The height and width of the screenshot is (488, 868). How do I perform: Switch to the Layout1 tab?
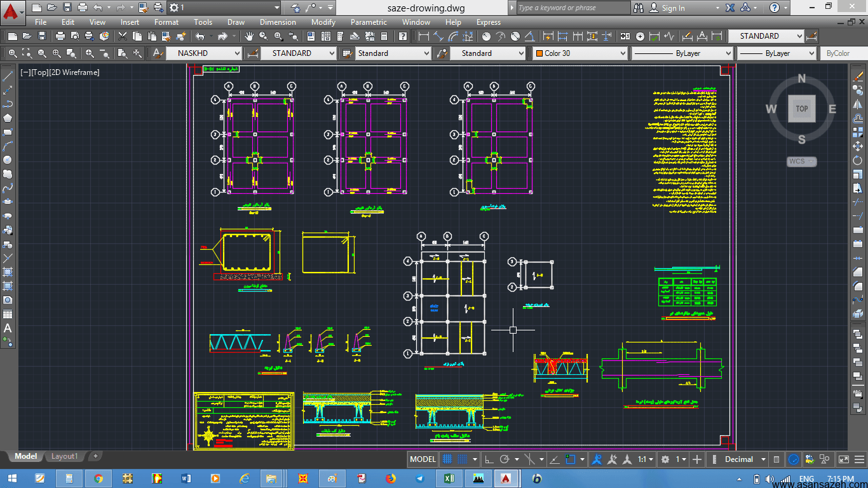pos(64,456)
